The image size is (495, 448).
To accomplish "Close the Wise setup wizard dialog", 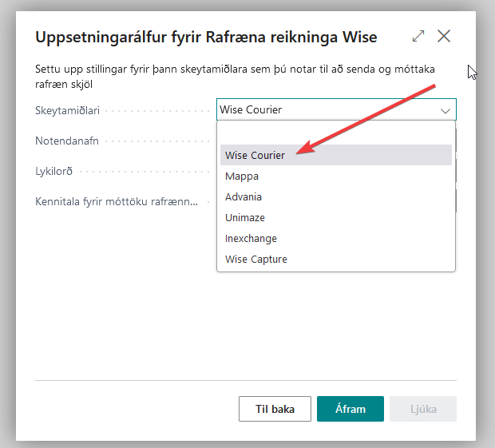I will (x=444, y=36).
